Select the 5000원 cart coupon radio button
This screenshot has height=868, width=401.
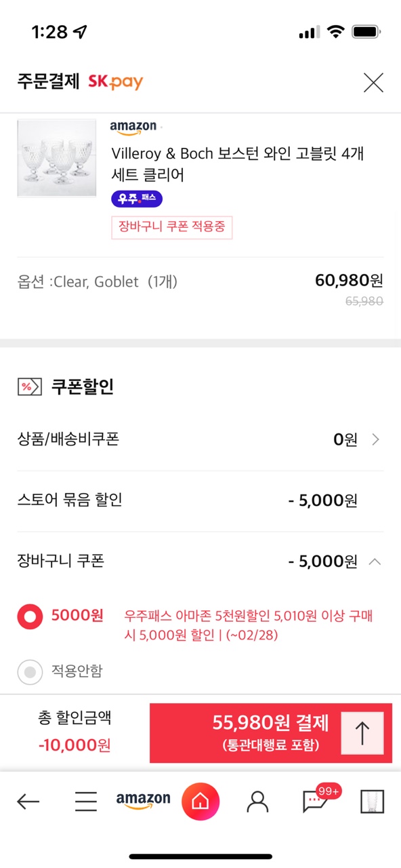30,616
